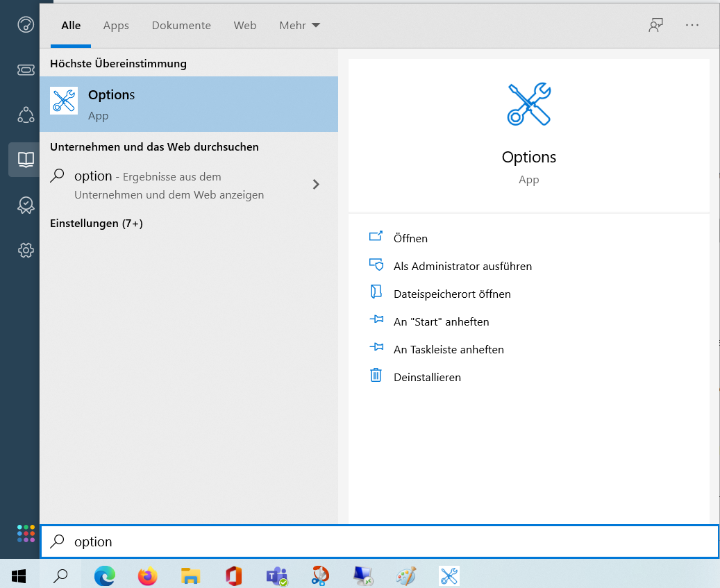720x588 pixels.
Task: Switch to the Apps tab
Action: click(x=116, y=25)
